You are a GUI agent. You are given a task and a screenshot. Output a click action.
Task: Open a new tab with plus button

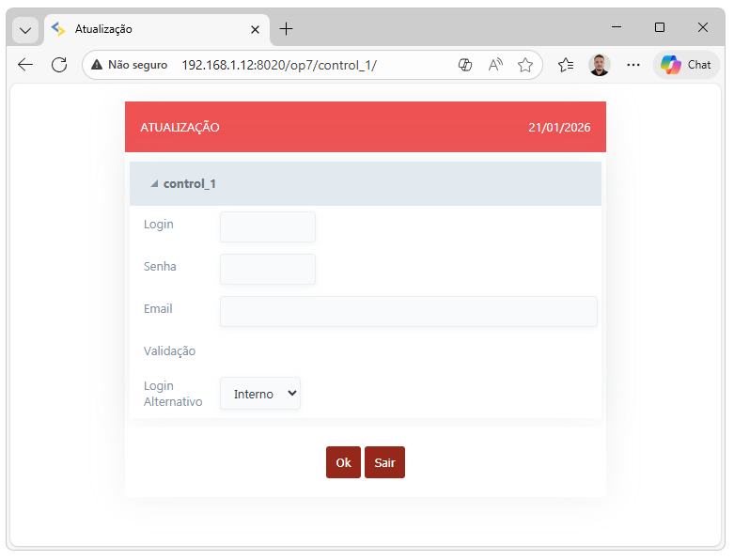click(287, 29)
